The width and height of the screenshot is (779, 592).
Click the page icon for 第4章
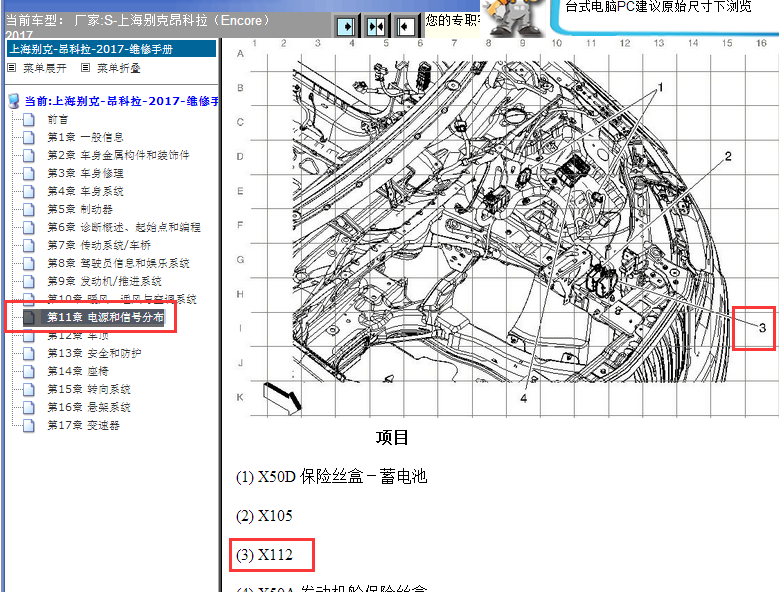[x=29, y=191]
